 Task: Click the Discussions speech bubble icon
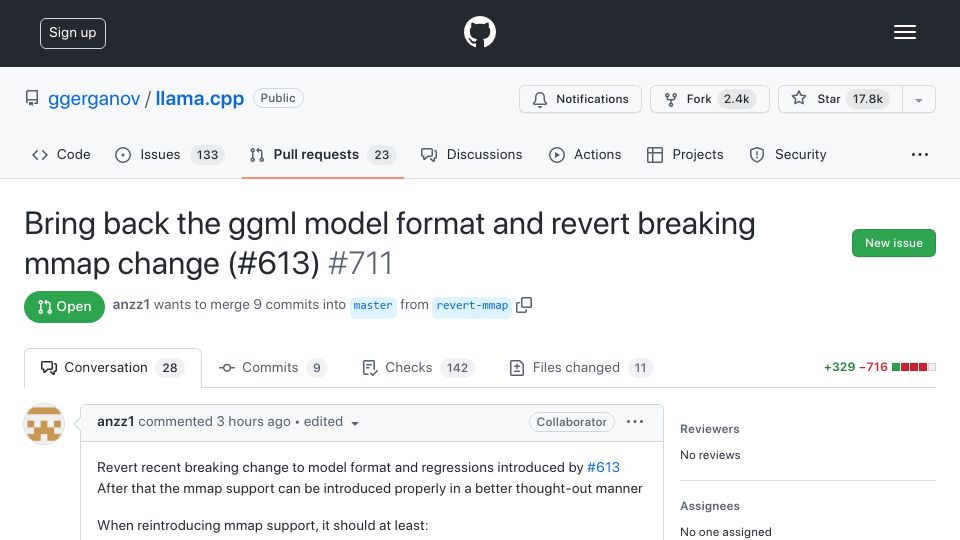pos(429,155)
